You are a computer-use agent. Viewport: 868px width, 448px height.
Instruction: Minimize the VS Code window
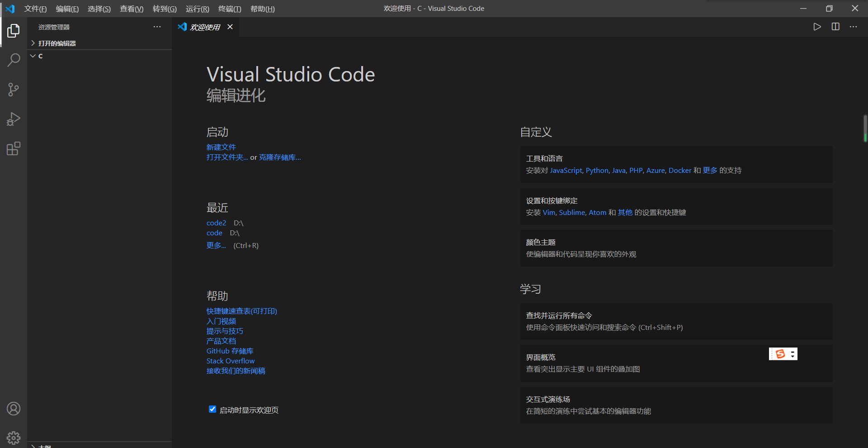[803, 8]
